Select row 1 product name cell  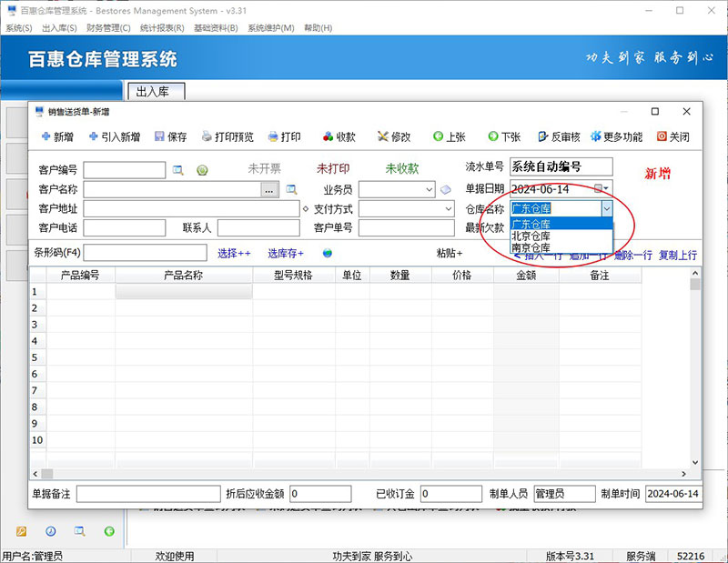184,291
